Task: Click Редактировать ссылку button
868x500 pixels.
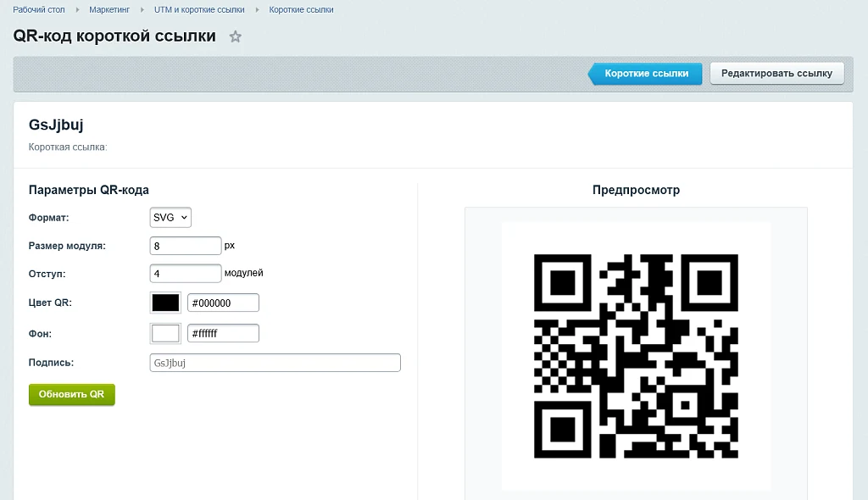Action: [776, 73]
